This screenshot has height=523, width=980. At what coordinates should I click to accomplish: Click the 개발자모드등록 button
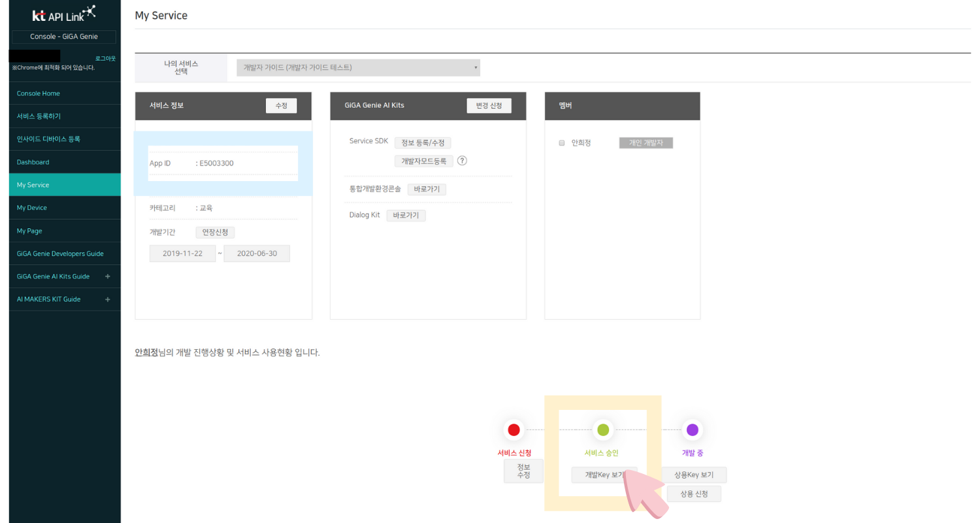pyautogui.click(x=423, y=161)
